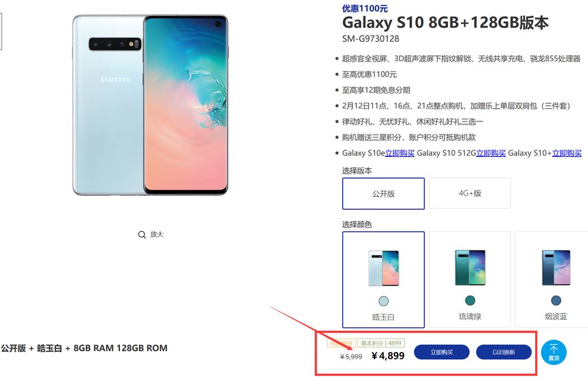This screenshot has width=588, height=382.
Task: Click the white-blue color swatch circle
Action: click(x=383, y=301)
